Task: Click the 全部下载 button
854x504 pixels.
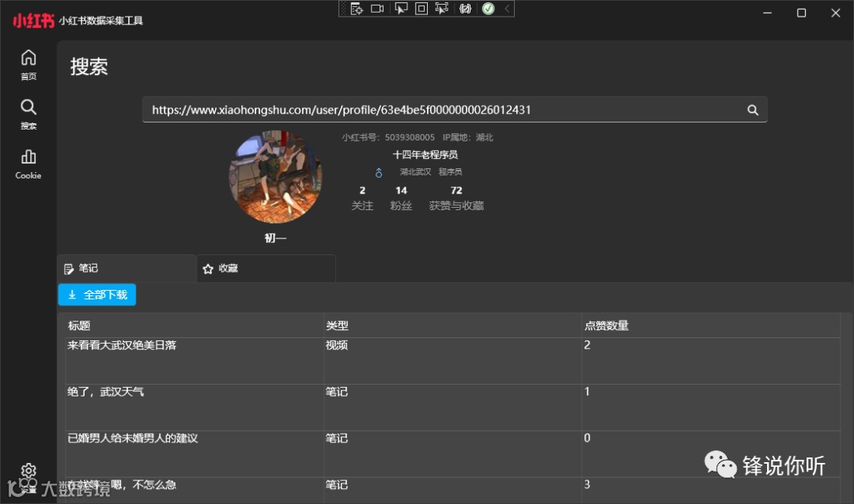Action: click(x=97, y=295)
